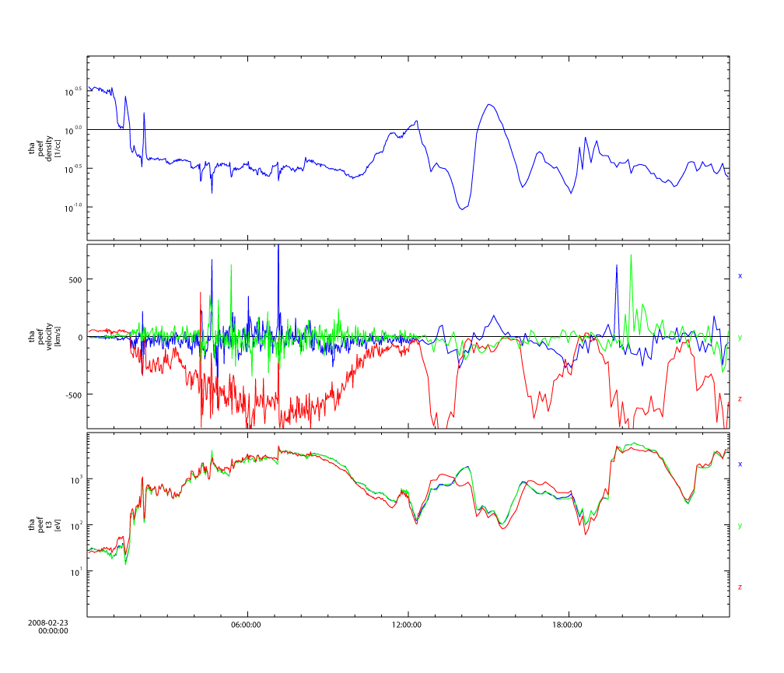Click the 06:00:00 time axis label
This screenshot has height=673, width=784.
(247, 624)
